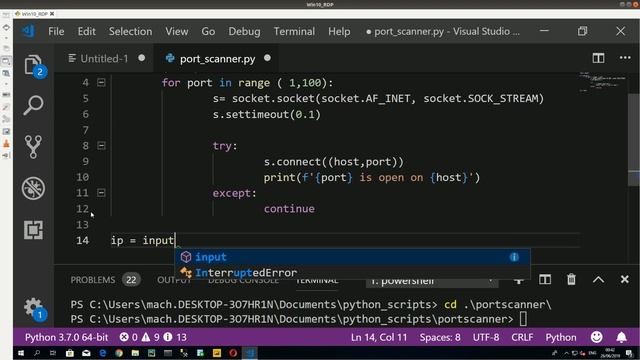Screen dimensions: 640x360
Task: Open the Selection menu
Action: (x=130, y=31)
